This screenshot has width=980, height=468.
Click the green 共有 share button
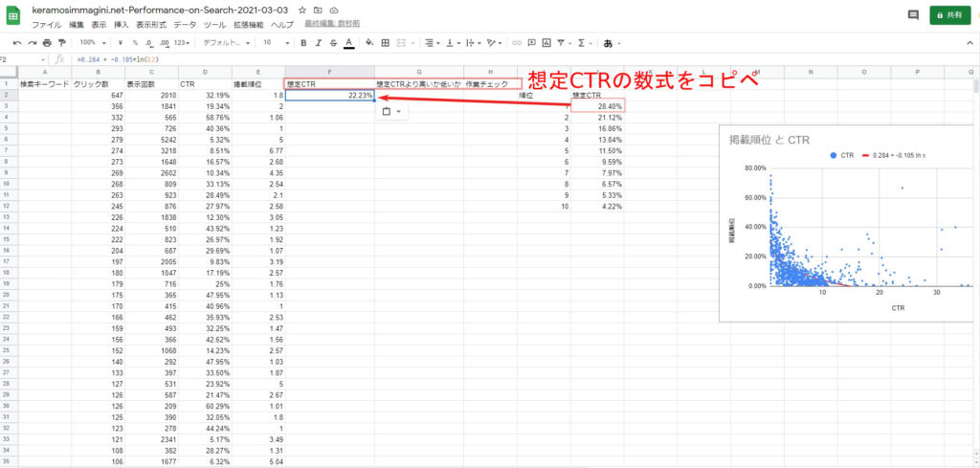(x=950, y=15)
